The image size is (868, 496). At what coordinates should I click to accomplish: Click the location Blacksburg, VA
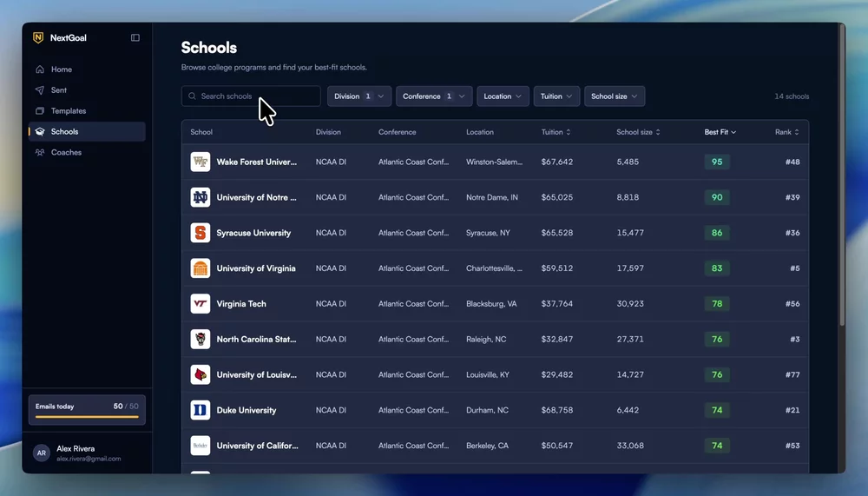[491, 304]
